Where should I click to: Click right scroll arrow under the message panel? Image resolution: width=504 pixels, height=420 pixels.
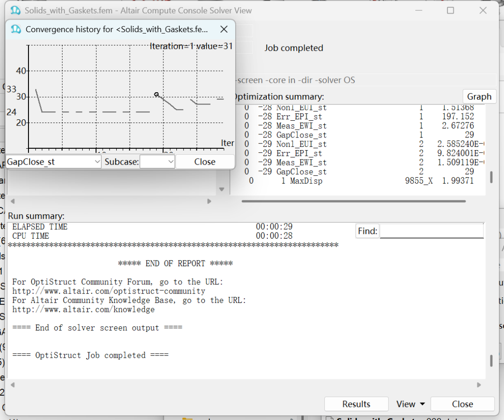pos(209,201)
